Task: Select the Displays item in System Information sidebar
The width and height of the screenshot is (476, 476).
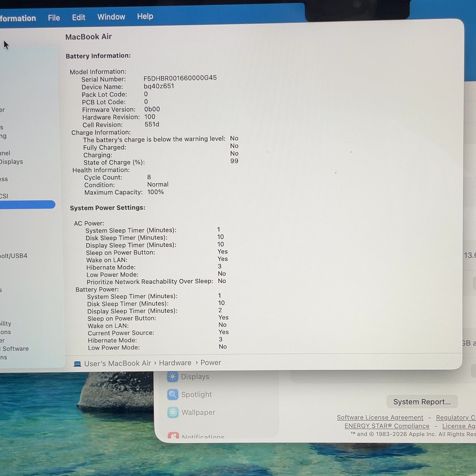Action: coord(12,162)
